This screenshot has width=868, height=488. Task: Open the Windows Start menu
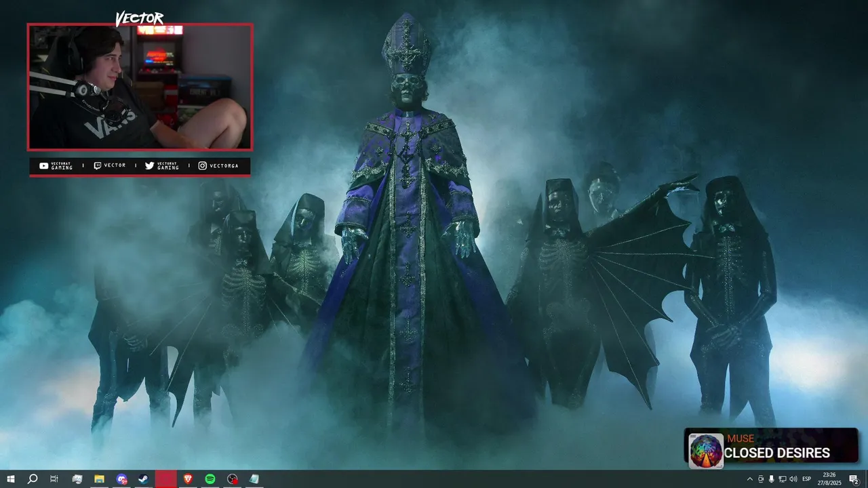pyautogui.click(x=10, y=479)
